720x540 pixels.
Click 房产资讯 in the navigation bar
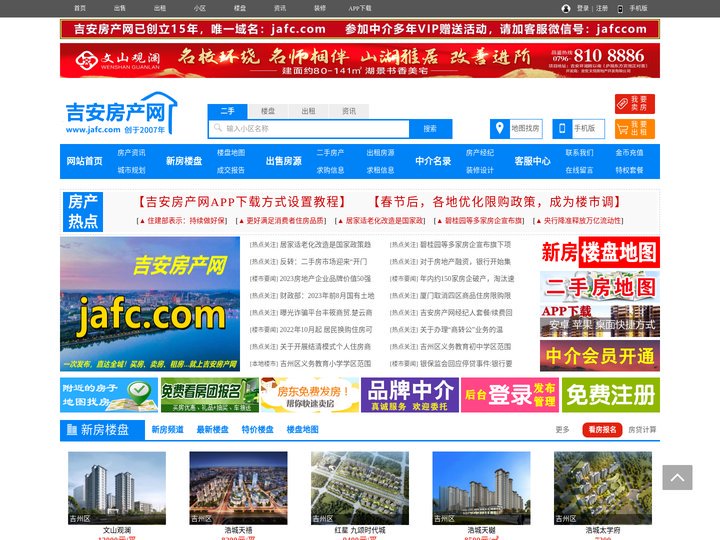coord(131,152)
